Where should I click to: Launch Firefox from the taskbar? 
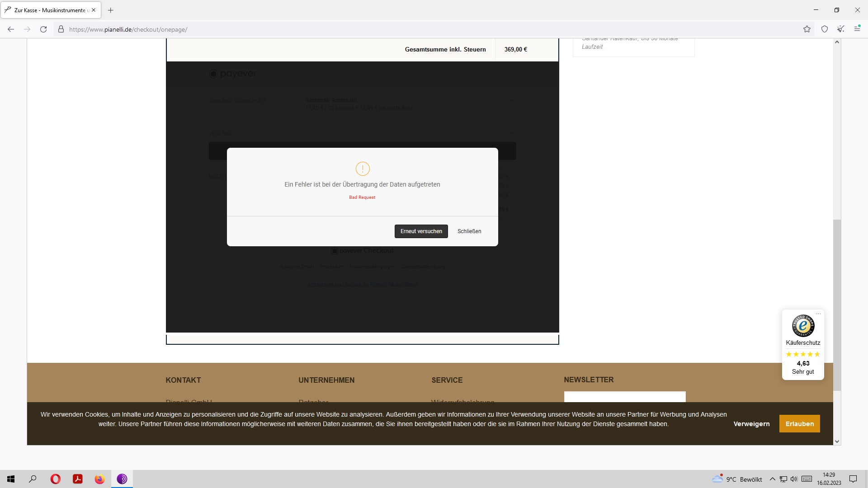99,479
